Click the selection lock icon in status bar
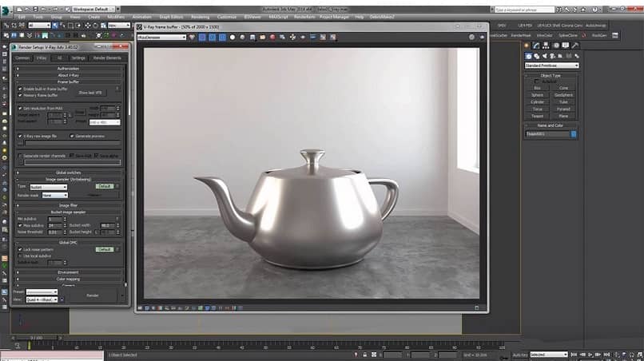This screenshot has width=644, height=361. pyautogui.click(x=364, y=355)
